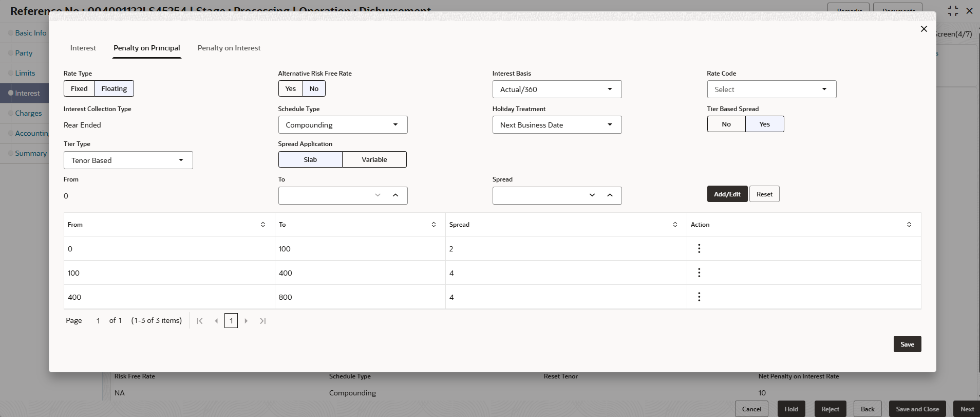Click the Add/Edit button

[x=727, y=194]
